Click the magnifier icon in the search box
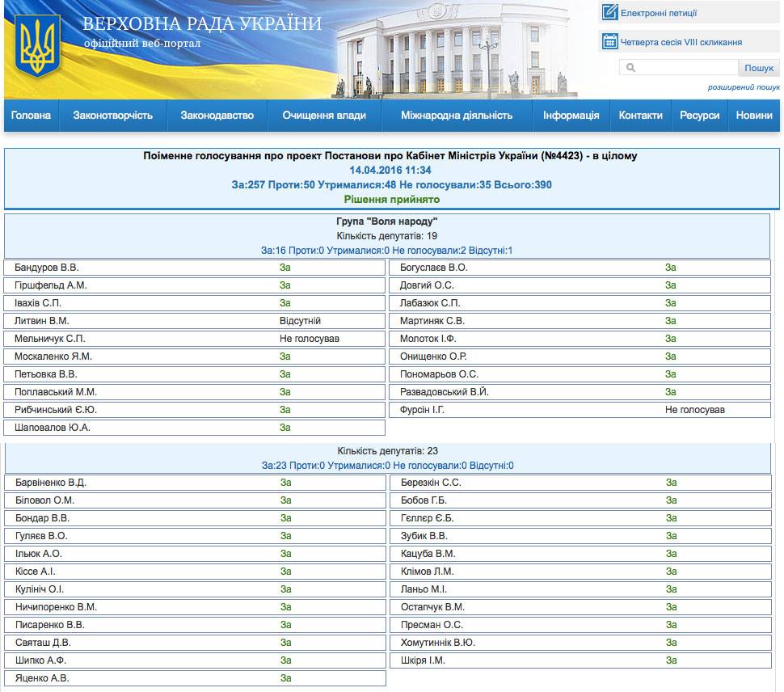This screenshot has width=784, height=692. 631,69
